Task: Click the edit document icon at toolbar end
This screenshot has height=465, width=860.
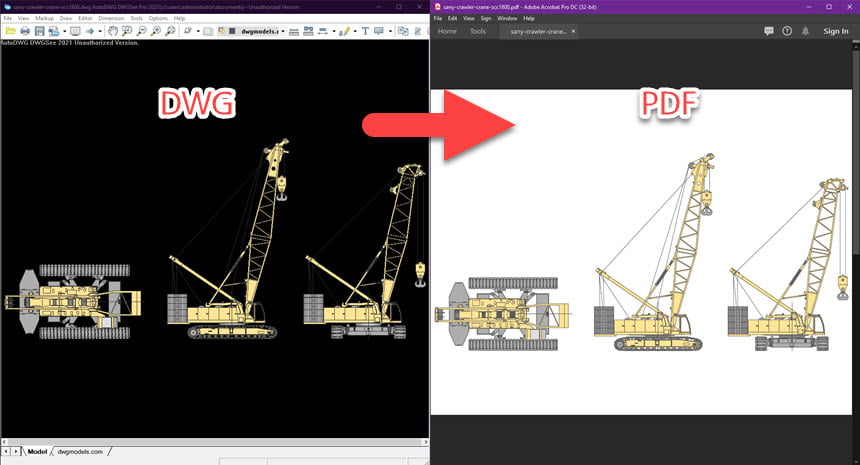Action: [418, 31]
